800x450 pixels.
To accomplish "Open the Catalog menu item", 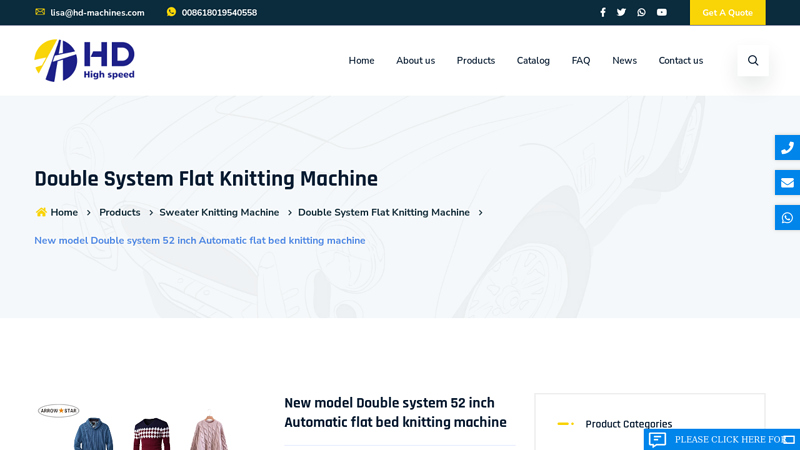I will click(533, 60).
